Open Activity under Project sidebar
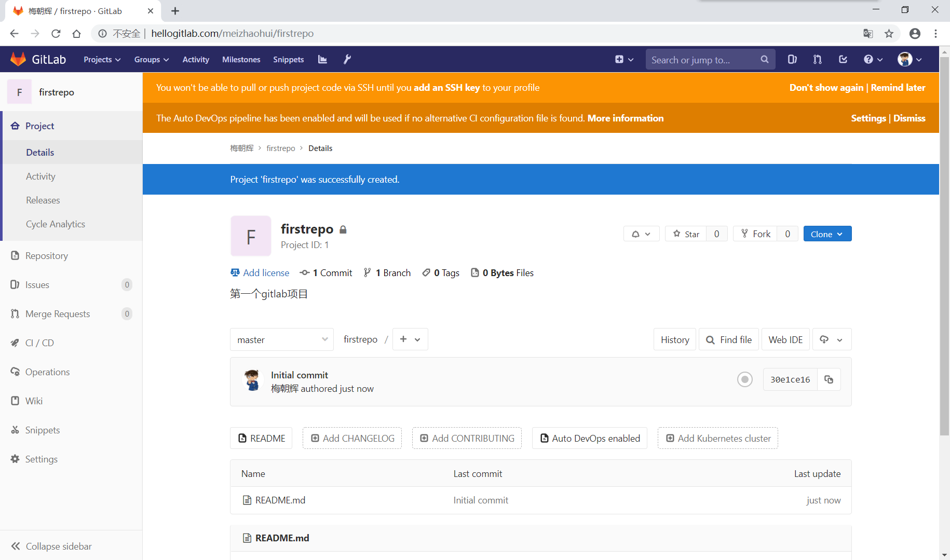Screen dimensions: 950x560 tap(71, 176)
